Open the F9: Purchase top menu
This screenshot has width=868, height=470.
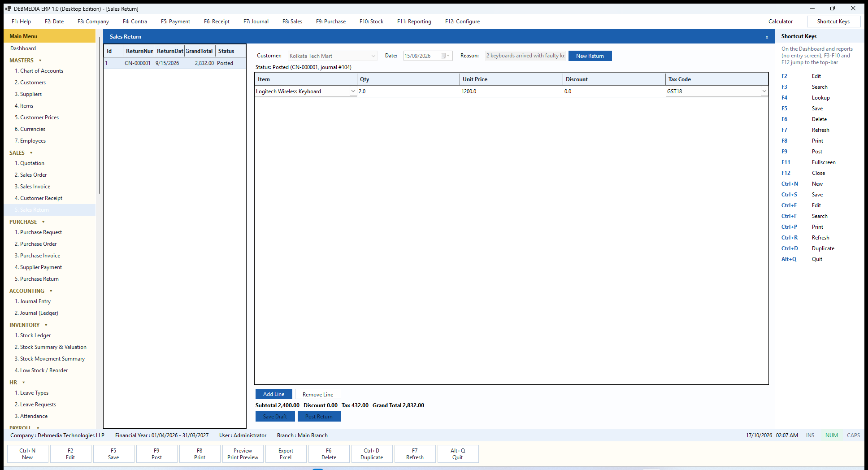tap(331, 22)
